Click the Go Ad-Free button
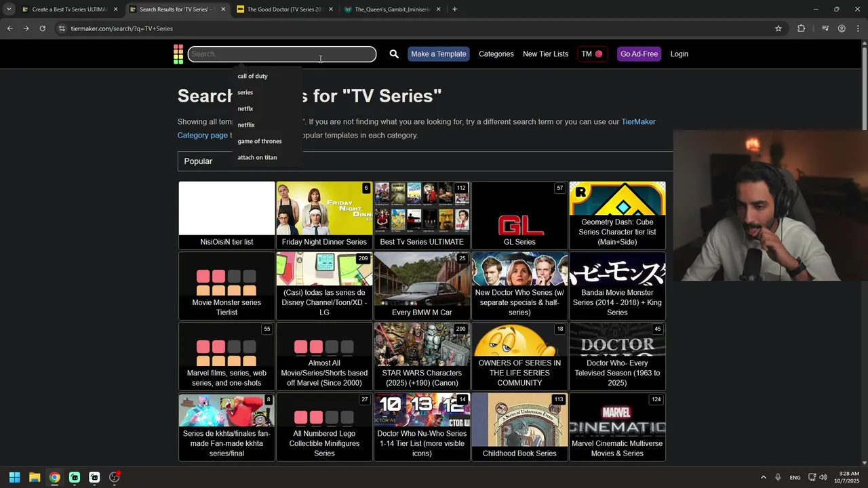The height and width of the screenshot is (488, 868). click(x=639, y=54)
